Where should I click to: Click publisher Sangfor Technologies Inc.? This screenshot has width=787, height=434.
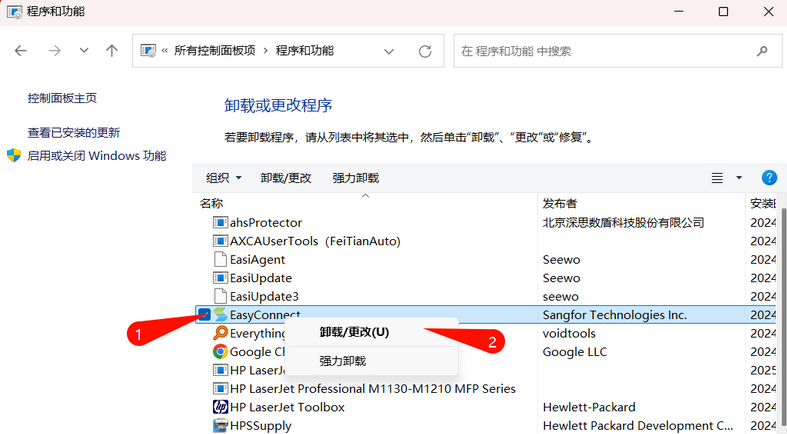615,315
